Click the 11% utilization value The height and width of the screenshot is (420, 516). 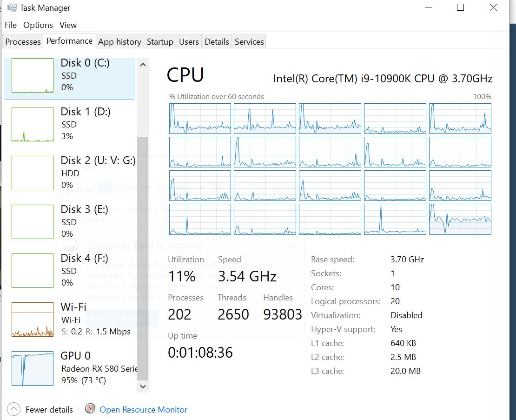(x=182, y=276)
